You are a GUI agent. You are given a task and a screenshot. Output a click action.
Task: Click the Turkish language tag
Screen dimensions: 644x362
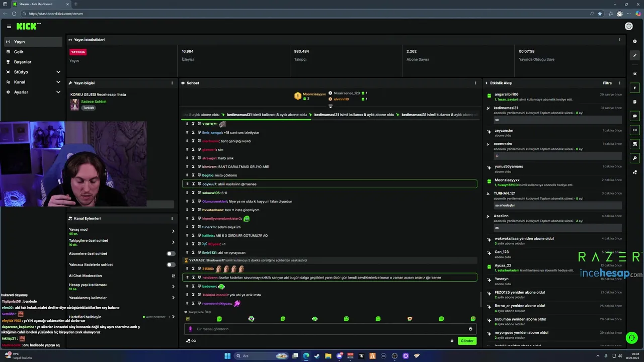(x=89, y=108)
